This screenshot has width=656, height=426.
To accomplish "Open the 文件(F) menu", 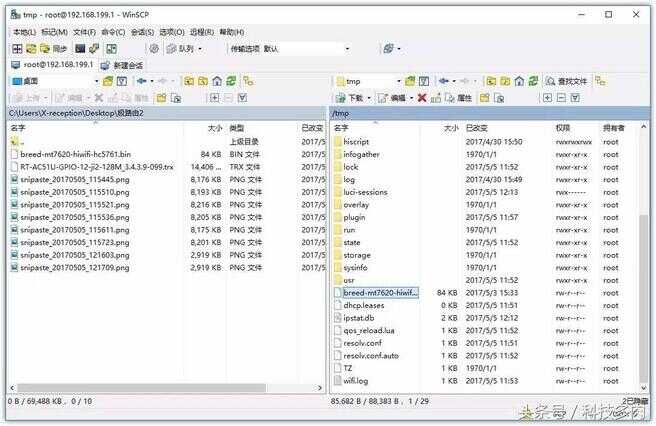I will coord(84,31).
